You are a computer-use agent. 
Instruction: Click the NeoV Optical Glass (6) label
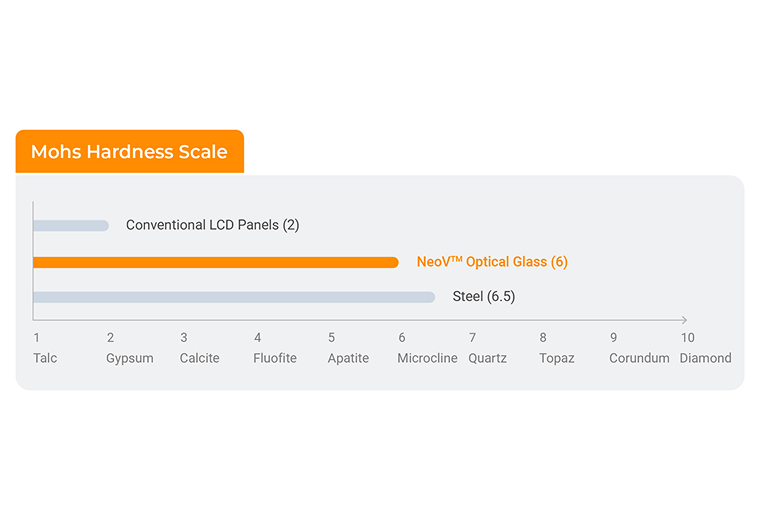coord(492,262)
